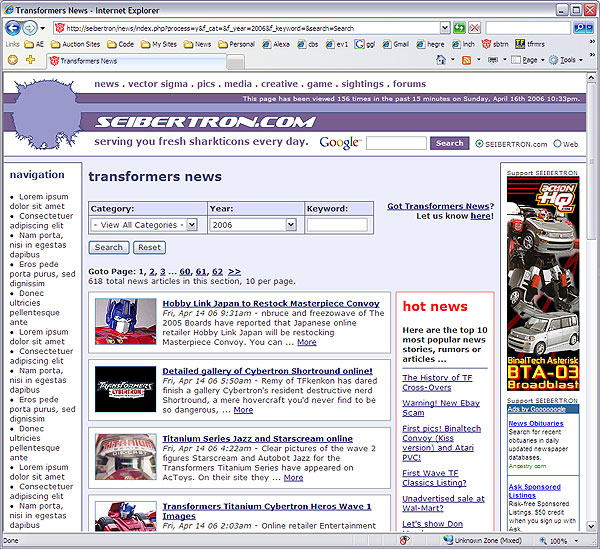600x549 pixels.
Task: Open the Tools menu
Action: click(x=566, y=60)
